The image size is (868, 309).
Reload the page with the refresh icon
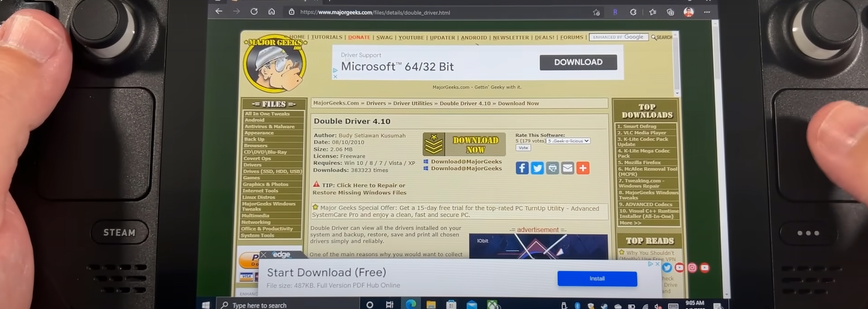tap(254, 12)
